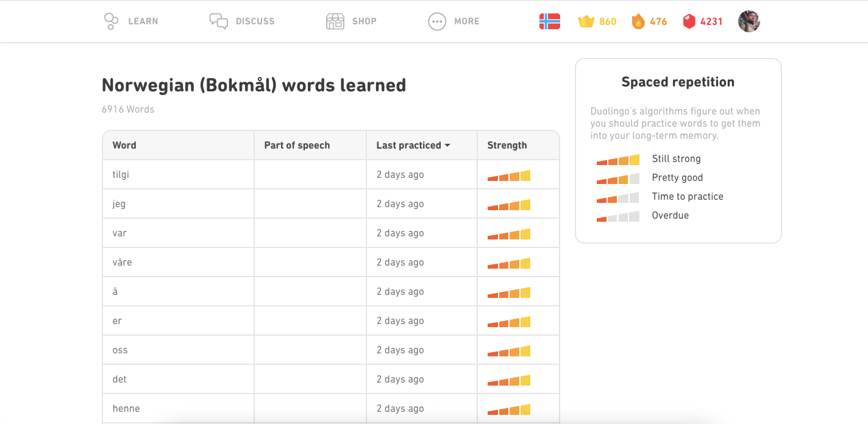Sort table by the Word column header
This screenshot has height=424, width=868.
[x=124, y=145]
